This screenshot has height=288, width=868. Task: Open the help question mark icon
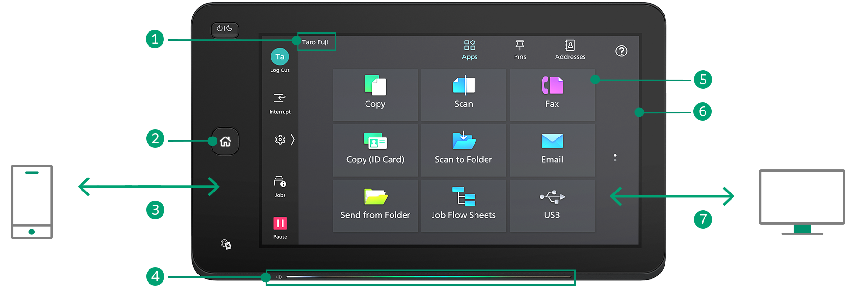pos(621,51)
